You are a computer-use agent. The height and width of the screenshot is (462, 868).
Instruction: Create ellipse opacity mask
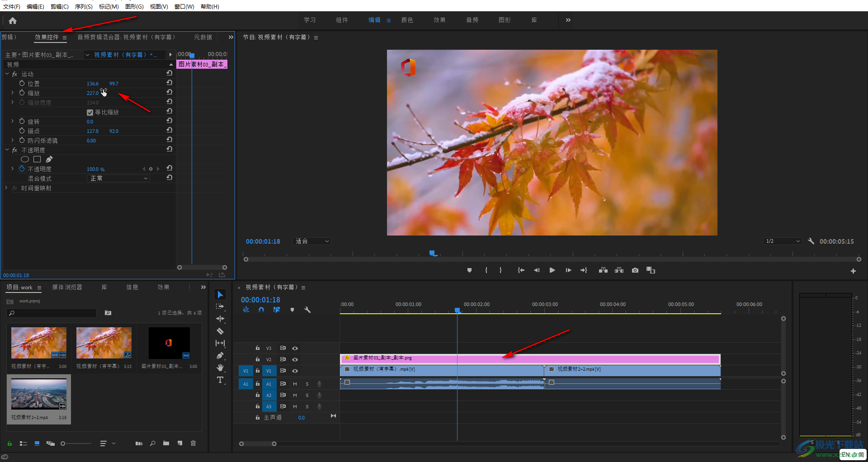pyautogui.click(x=25, y=160)
